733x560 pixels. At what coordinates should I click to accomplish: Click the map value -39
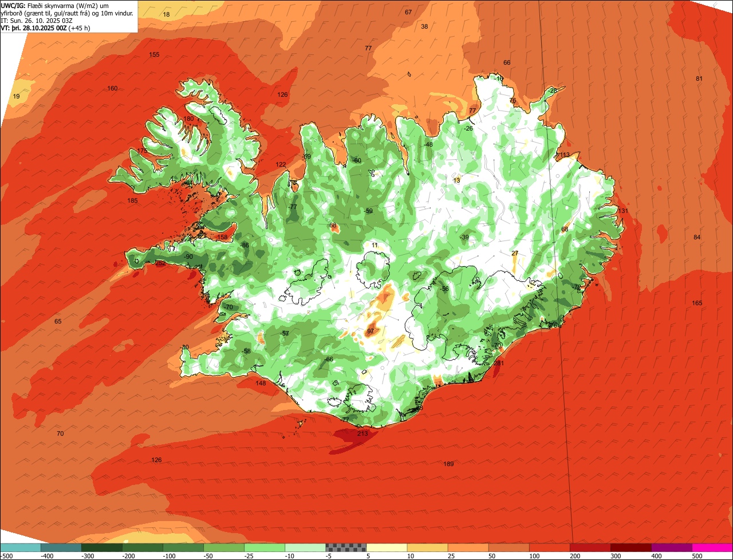(464, 238)
